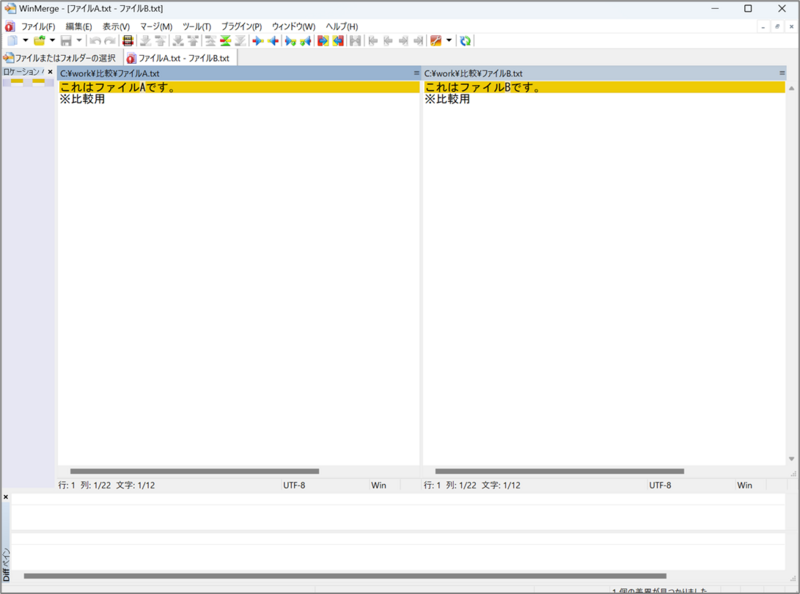Jump to Last Difference icon
The image size is (800, 594).
pos(240,41)
